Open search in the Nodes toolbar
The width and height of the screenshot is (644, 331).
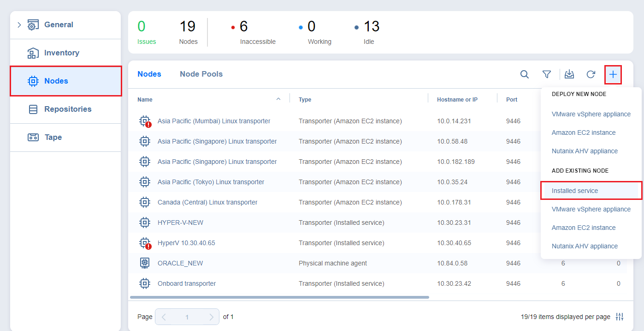point(524,74)
